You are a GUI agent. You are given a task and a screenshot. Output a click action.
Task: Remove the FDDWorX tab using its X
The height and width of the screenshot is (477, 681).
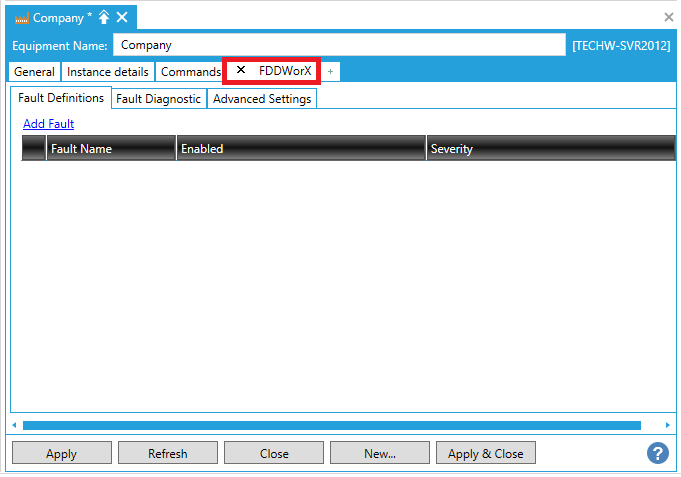point(240,71)
